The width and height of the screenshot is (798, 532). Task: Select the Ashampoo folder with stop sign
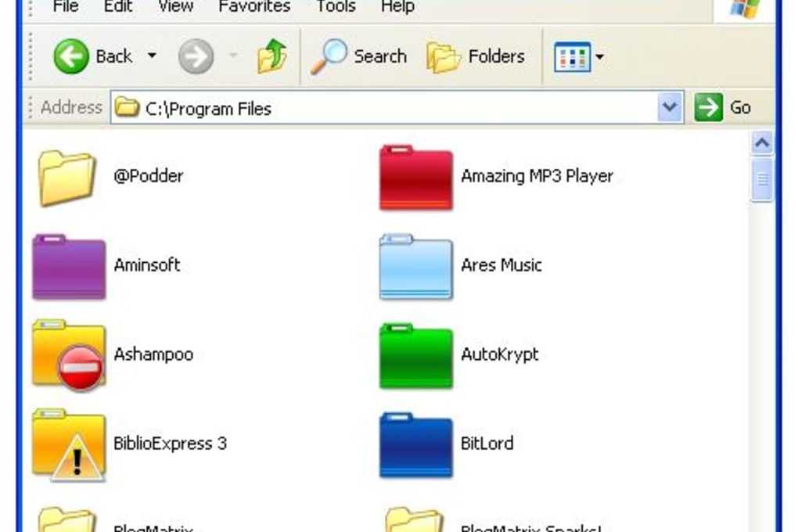[x=69, y=356]
